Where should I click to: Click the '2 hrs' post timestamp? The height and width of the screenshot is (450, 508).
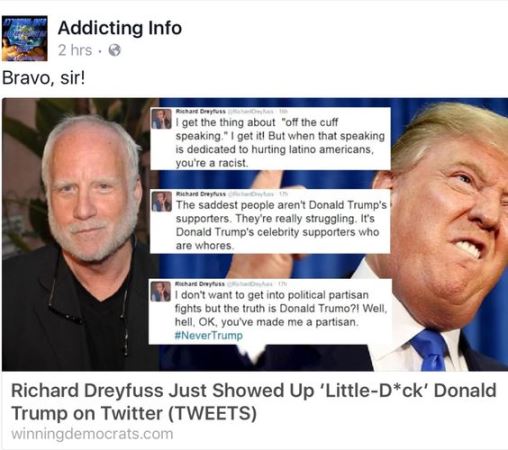point(75,50)
